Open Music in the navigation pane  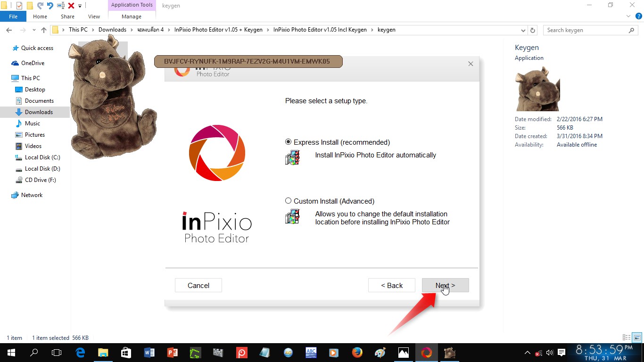(x=32, y=123)
